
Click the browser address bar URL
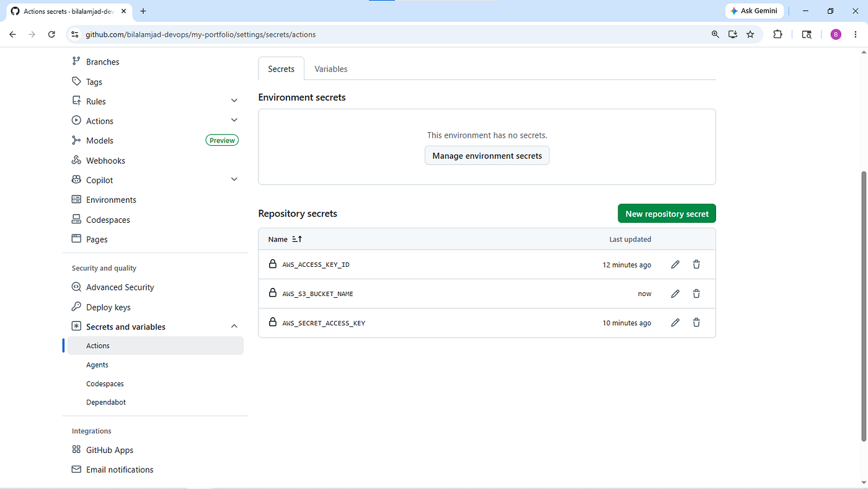pyautogui.click(x=201, y=35)
